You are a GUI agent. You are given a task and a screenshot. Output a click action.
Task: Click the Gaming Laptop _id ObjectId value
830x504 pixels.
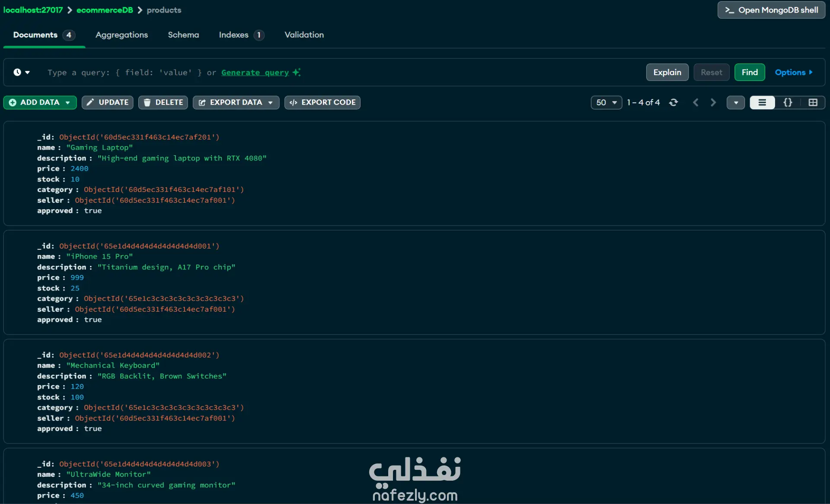coord(139,137)
